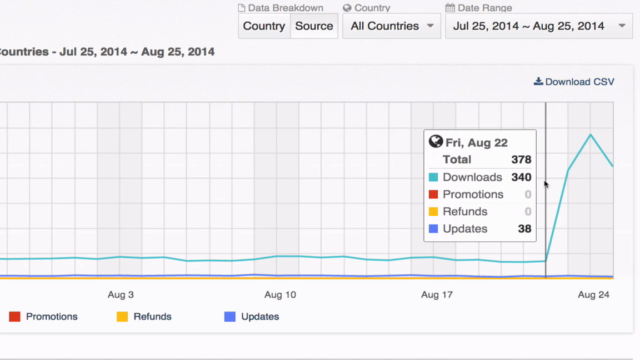The image size is (640, 360).
Task: Click the download arrow icon beside CSV
Action: [538, 81]
